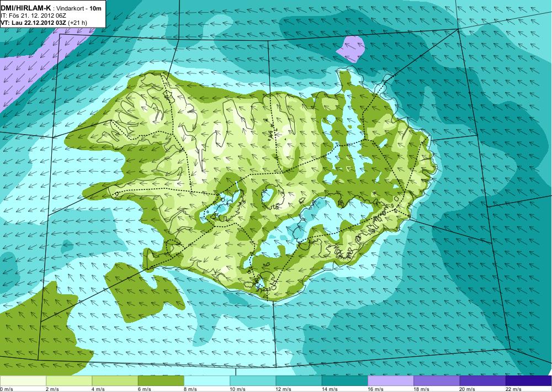Click the "(+21 h)" forecast offset text
Viewport: 552px width, 392px height.
click(78, 23)
